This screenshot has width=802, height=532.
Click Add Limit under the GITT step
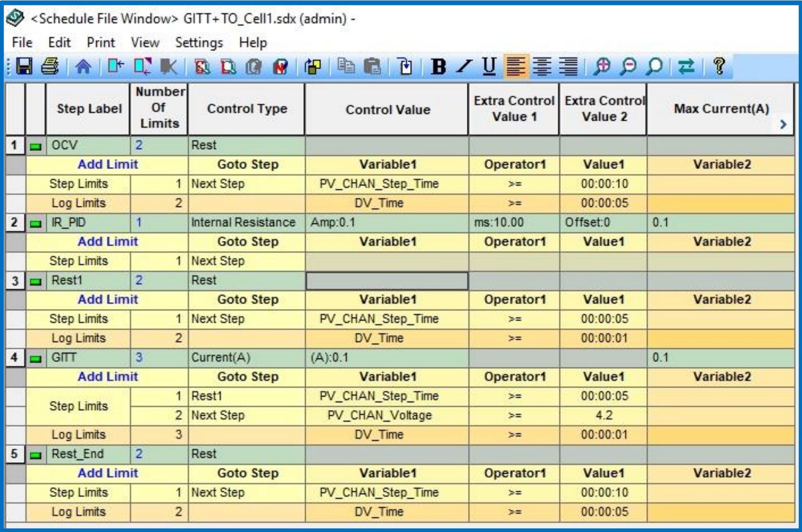(x=108, y=377)
